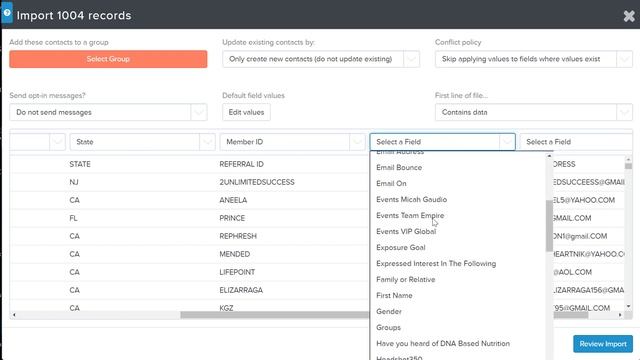Click the table vertical scroll down arrow
640x360 pixels.
[628, 306]
